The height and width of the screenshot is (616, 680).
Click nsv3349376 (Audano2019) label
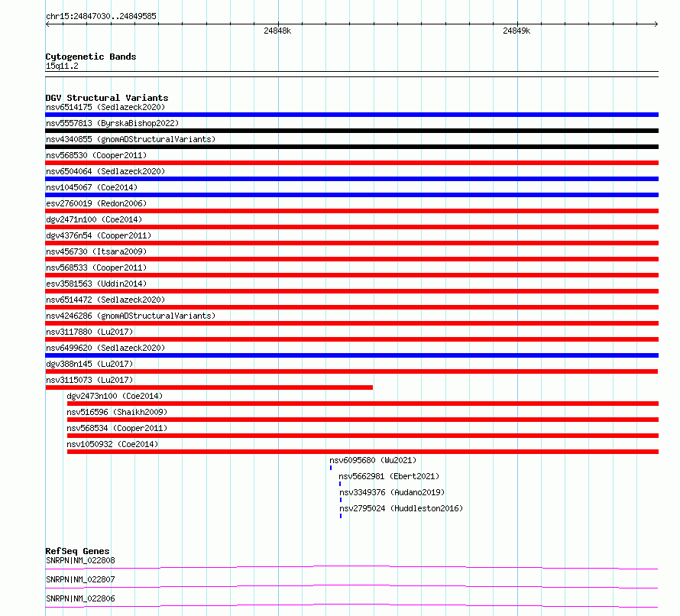pyautogui.click(x=392, y=492)
